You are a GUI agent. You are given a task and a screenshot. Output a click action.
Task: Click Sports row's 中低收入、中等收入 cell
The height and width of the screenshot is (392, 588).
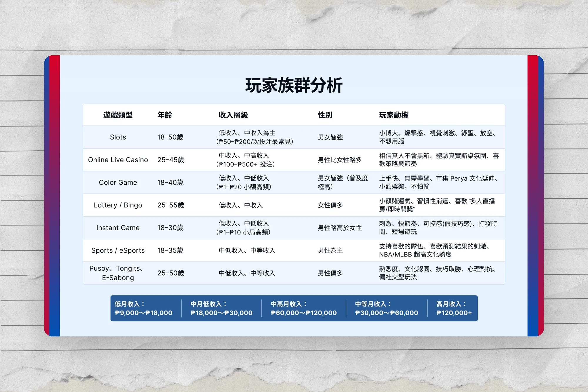pyautogui.click(x=247, y=251)
